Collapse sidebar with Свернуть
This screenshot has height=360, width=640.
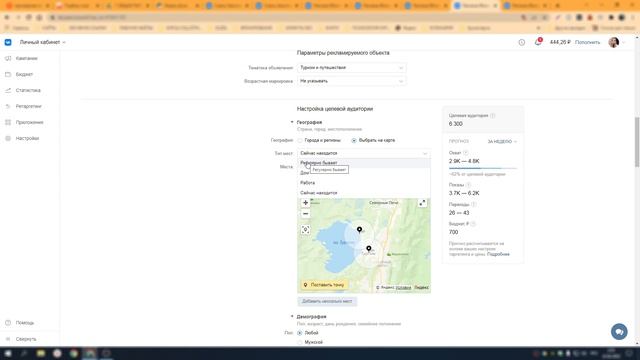(26, 339)
